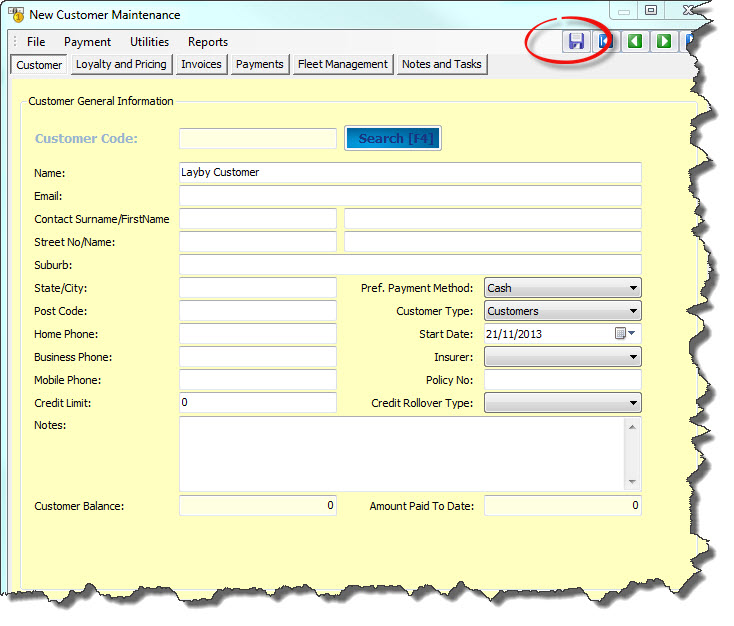Click the Start Date value 21/11/2013
Viewport: 734px width, 626px height.
(514, 334)
